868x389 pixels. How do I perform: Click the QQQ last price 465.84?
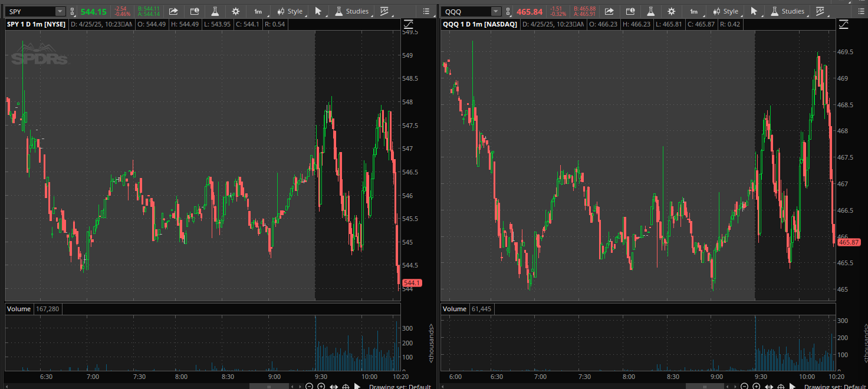point(530,12)
